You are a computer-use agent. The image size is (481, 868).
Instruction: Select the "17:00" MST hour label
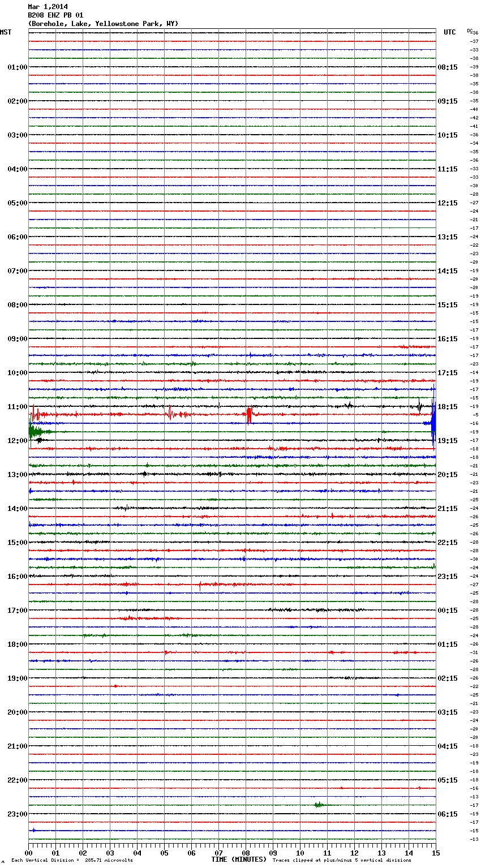point(18,611)
